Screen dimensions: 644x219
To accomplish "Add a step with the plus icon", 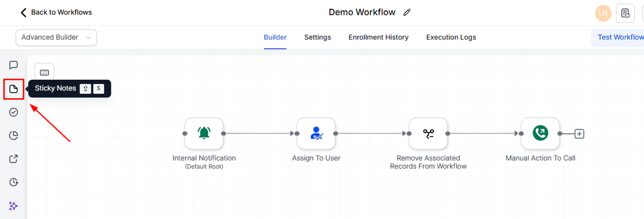I will click(579, 133).
